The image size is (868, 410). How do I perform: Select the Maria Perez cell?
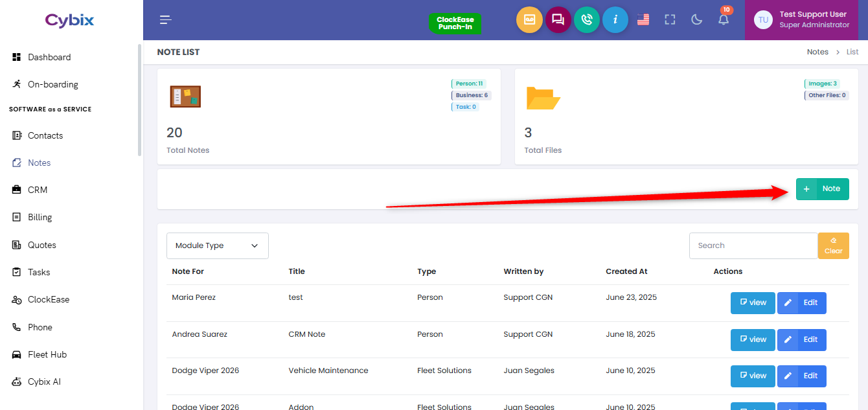[194, 297]
